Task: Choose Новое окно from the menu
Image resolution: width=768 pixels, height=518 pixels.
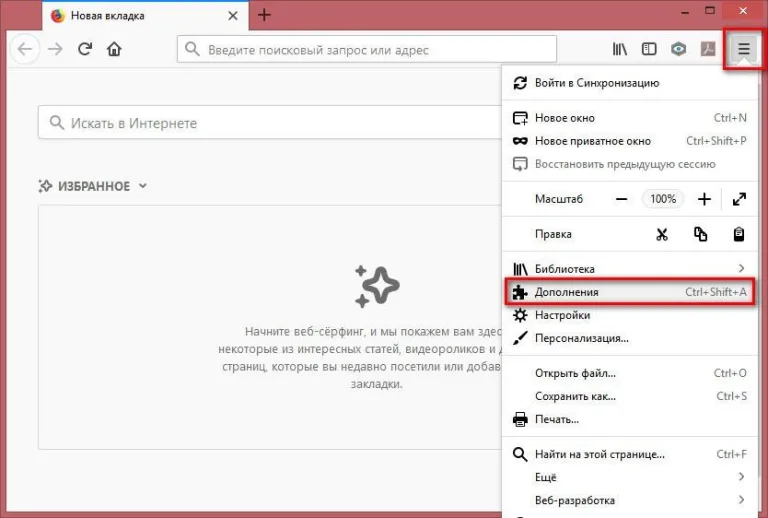Action: 630,118
